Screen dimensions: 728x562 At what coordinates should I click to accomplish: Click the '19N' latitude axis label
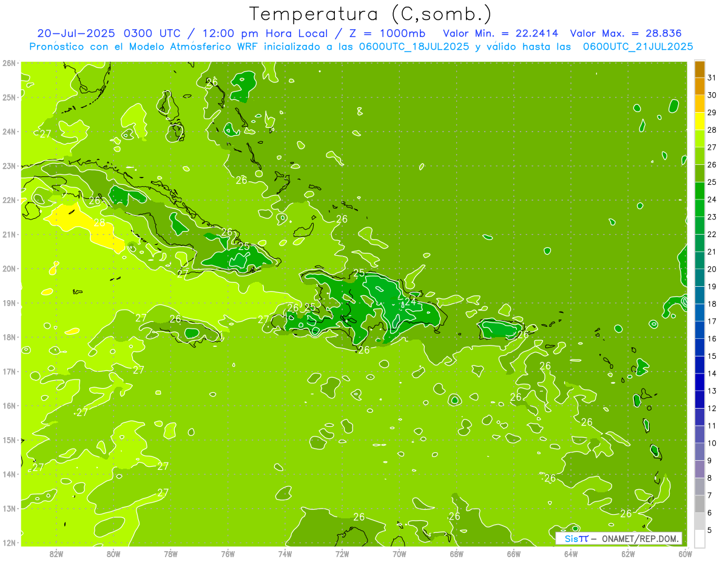pyautogui.click(x=9, y=303)
